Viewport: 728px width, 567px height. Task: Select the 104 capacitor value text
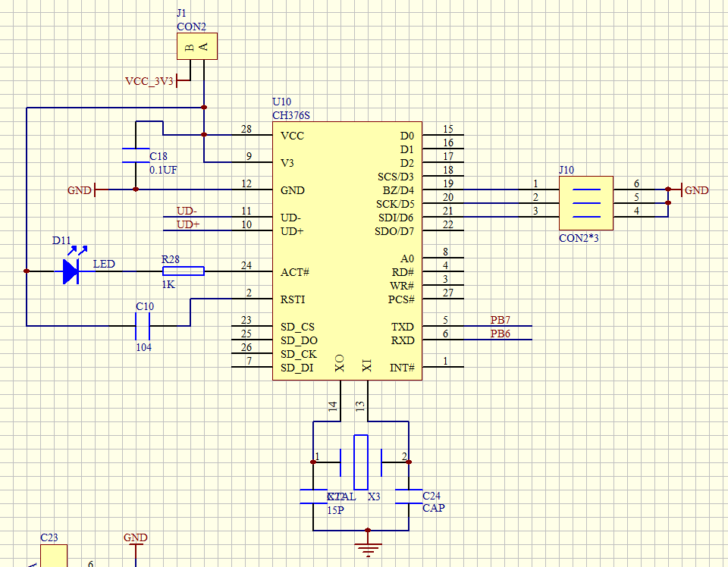point(143,347)
